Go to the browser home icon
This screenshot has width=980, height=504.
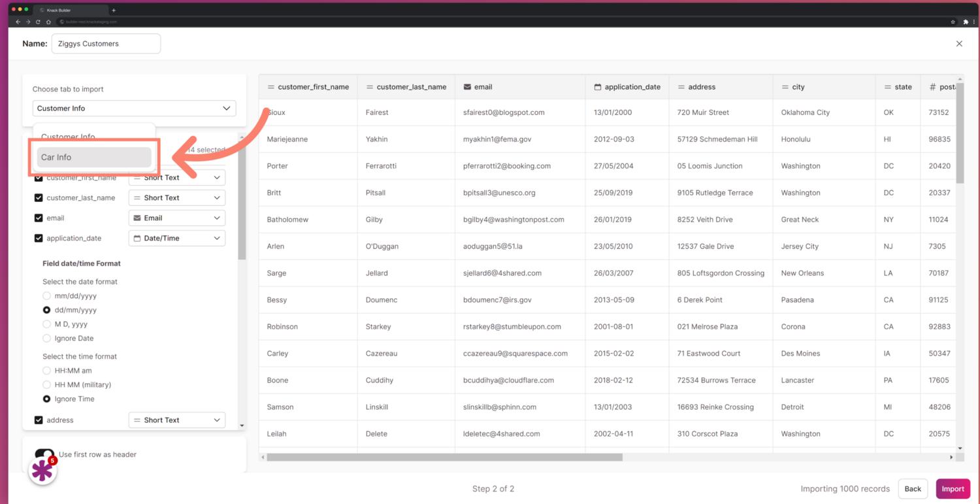[48, 22]
